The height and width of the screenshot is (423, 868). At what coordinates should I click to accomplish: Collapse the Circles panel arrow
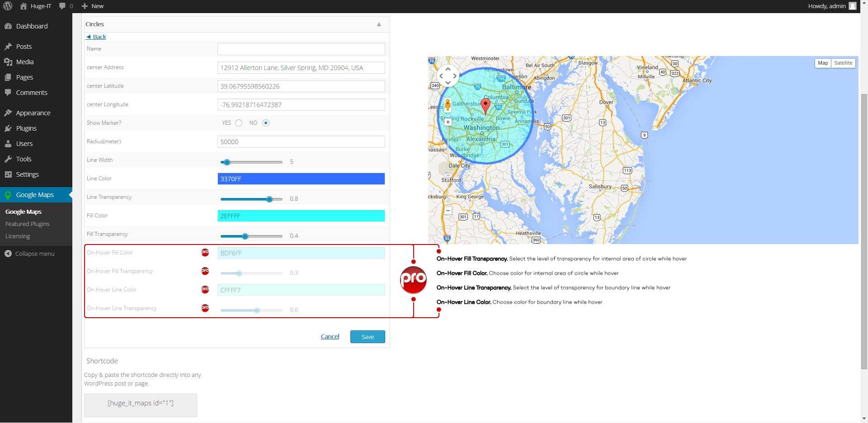tap(379, 24)
